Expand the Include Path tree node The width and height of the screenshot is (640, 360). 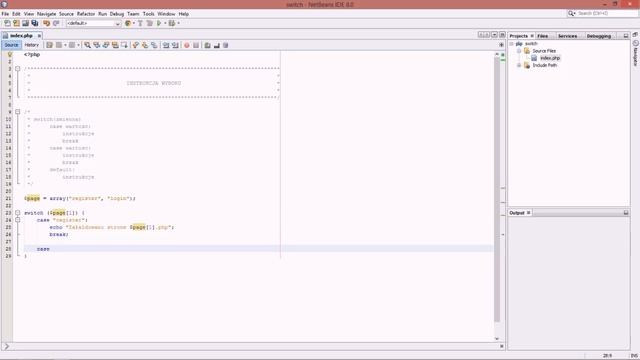coord(519,65)
